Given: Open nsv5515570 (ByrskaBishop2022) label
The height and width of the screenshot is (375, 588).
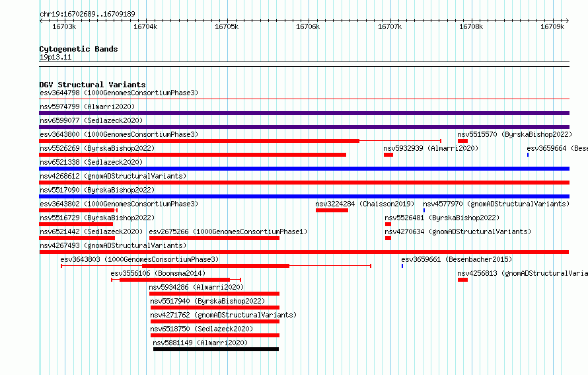Looking at the screenshot, I should tap(515, 134).
